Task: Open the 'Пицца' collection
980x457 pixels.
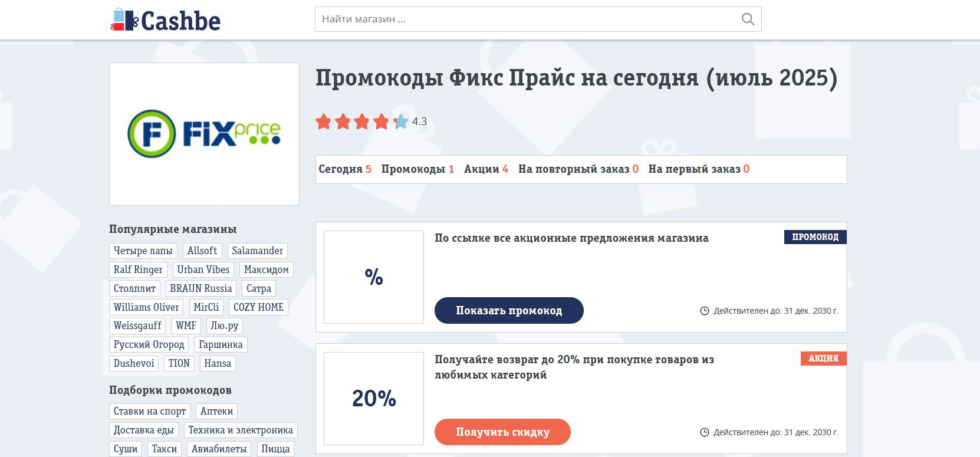Action: click(x=275, y=449)
